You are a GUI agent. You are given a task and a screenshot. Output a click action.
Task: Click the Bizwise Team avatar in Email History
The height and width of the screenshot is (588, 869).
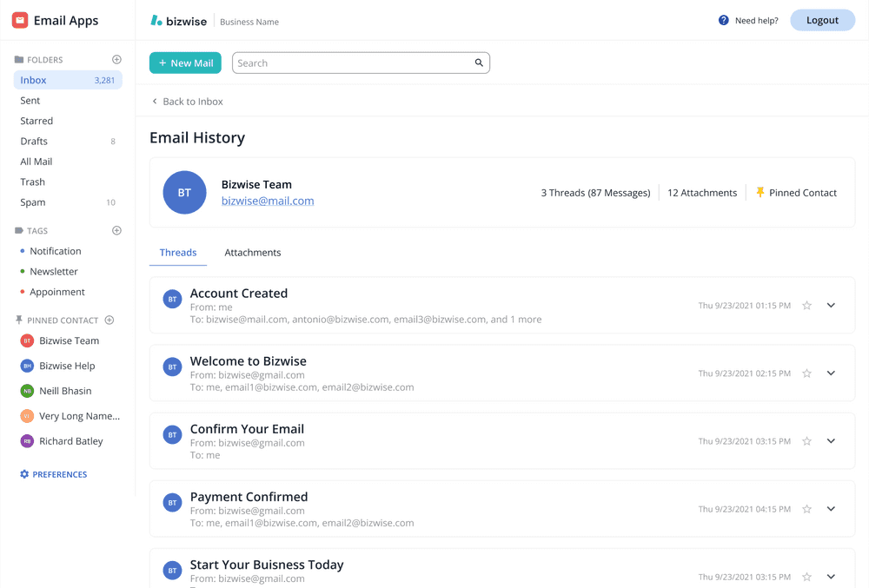click(184, 192)
